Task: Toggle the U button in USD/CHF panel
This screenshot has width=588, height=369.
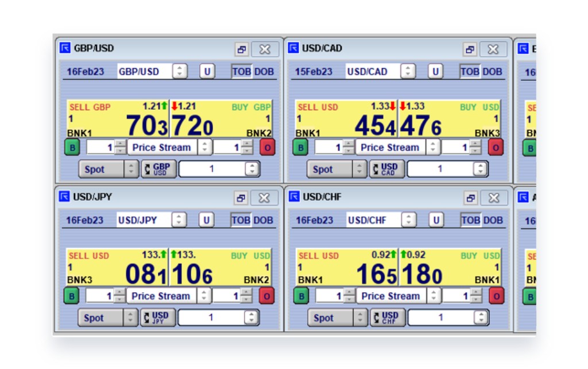Action: (436, 220)
